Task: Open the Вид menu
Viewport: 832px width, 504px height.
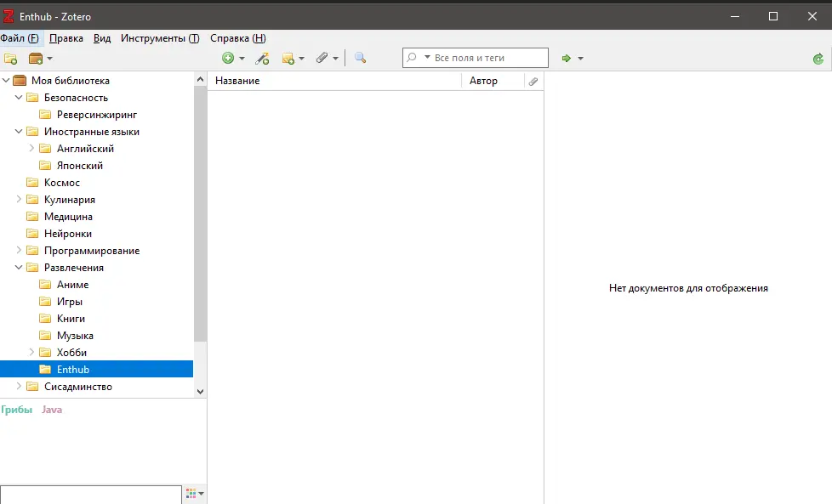Action: [102, 38]
